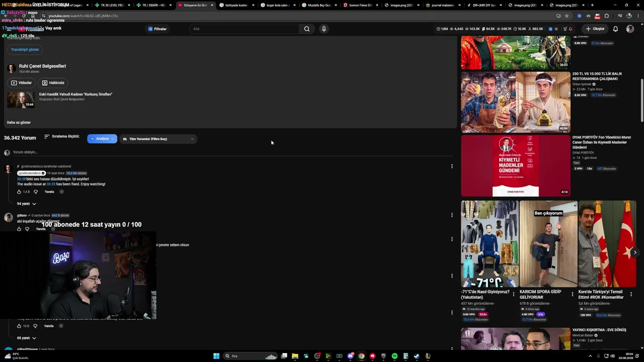Image resolution: width=644 pixels, height=362 pixels.
Task: Open Google Chrome from the taskbar
Action: (x=361, y=356)
